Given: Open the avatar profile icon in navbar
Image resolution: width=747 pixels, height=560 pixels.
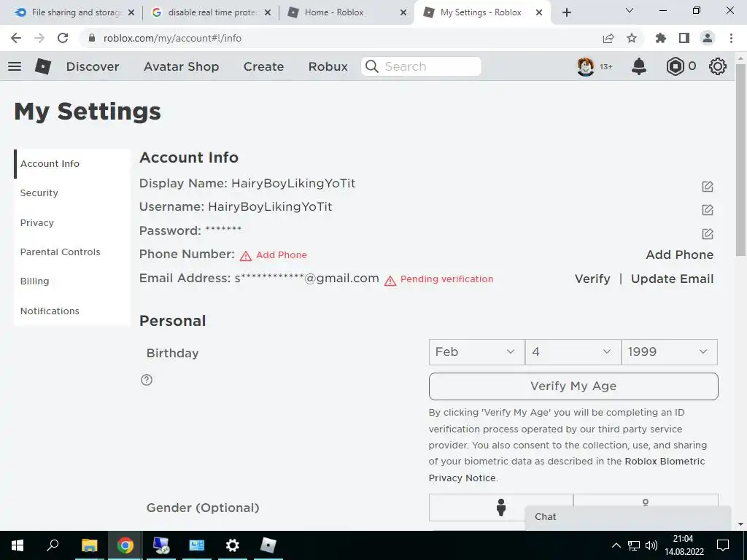Looking at the screenshot, I should pyautogui.click(x=586, y=66).
